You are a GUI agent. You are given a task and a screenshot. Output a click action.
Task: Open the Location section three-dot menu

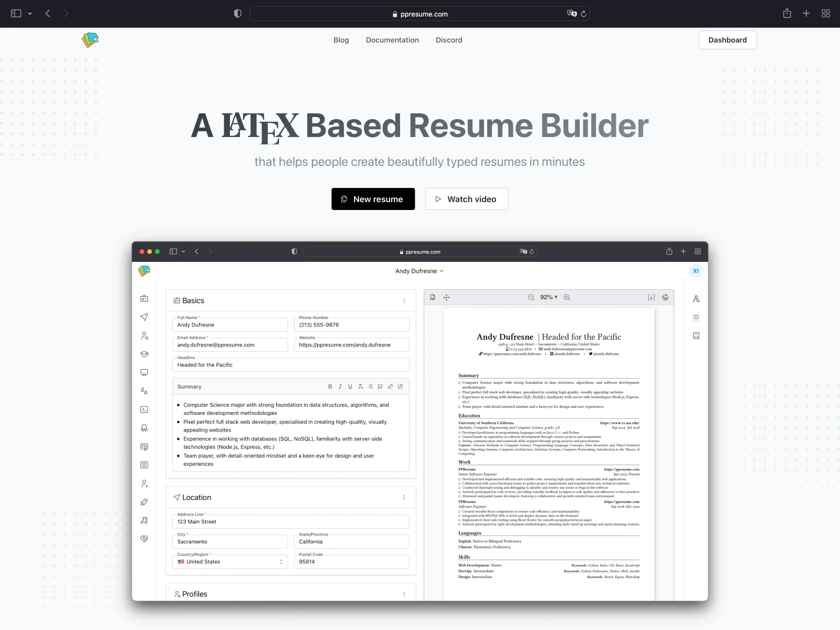click(404, 497)
